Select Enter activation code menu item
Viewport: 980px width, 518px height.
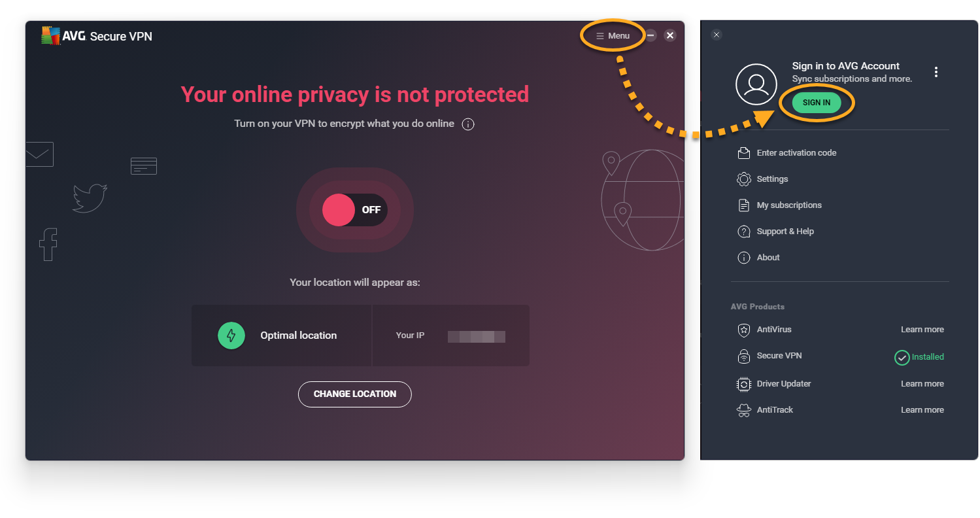(x=796, y=153)
